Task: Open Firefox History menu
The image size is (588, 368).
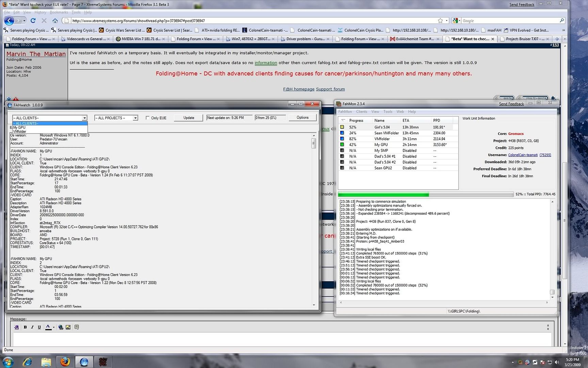Action: point(40,12)
